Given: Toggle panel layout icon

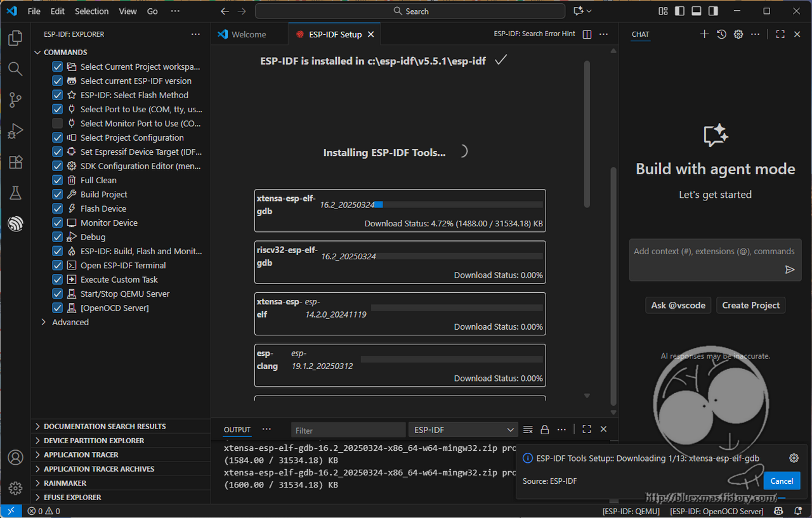Looking at the screenshot, I should point(697,11).
